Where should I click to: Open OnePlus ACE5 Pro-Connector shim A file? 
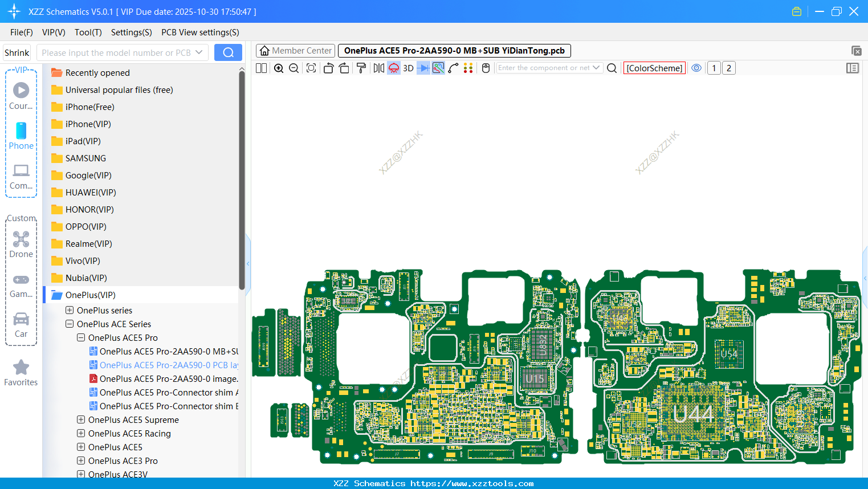tap(164, 392)
